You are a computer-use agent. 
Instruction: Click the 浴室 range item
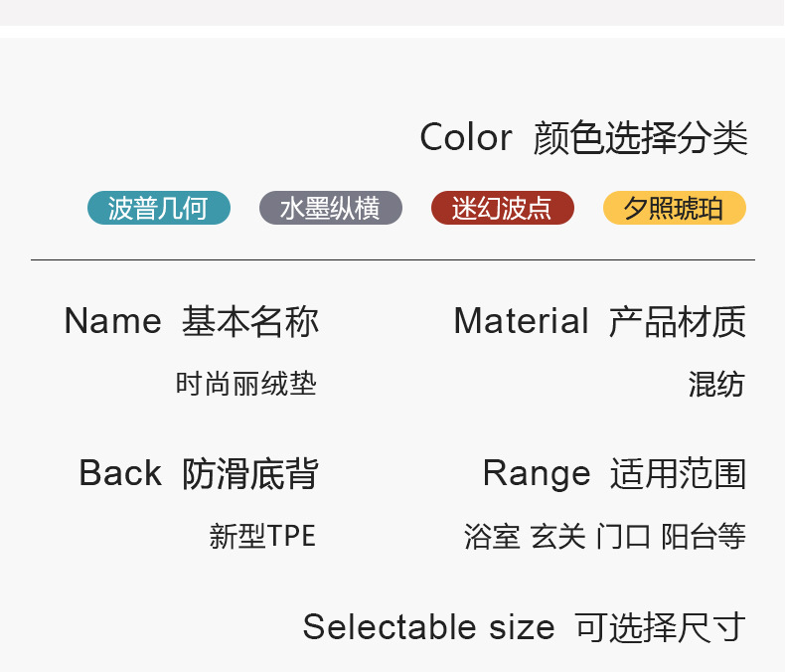click(x=492, y=537)
